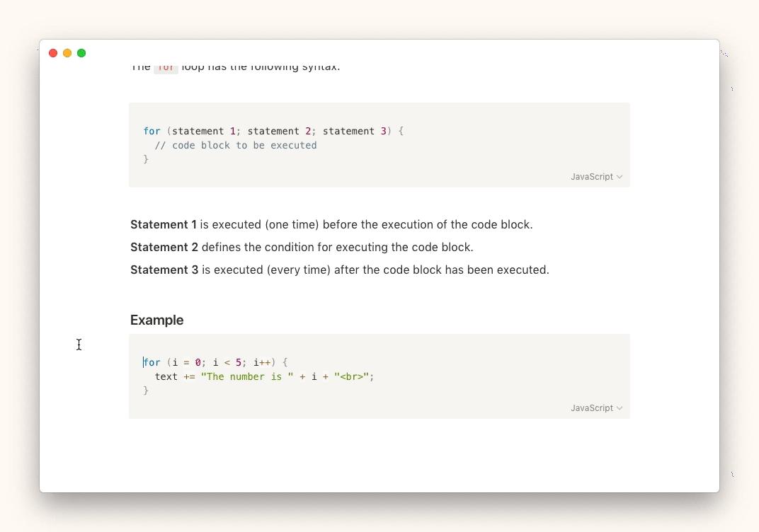Image resolution: width=759 pixels, height=532 pixels.
Task: Click the chevron beside JavaScript in the Example block
Action: click(620, 408)
